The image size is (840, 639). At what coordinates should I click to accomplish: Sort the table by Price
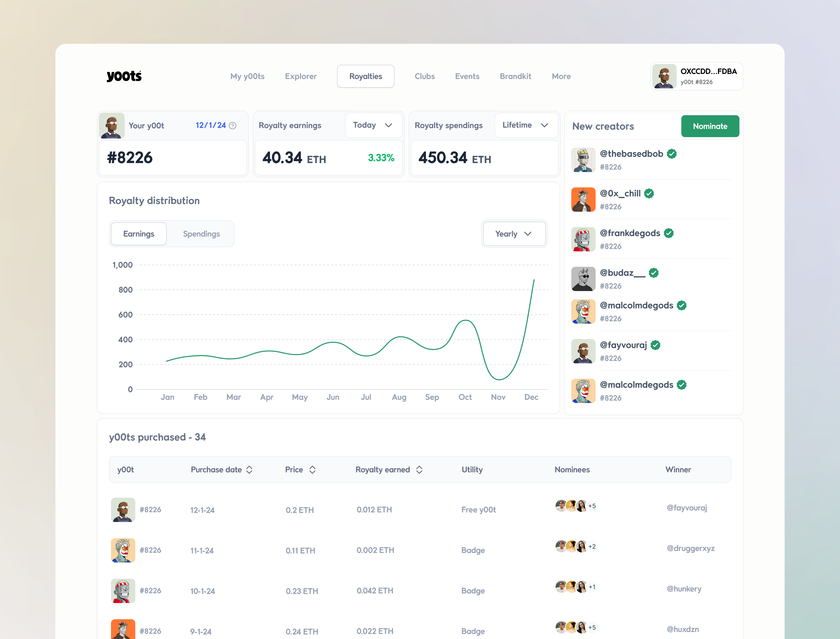312,470
